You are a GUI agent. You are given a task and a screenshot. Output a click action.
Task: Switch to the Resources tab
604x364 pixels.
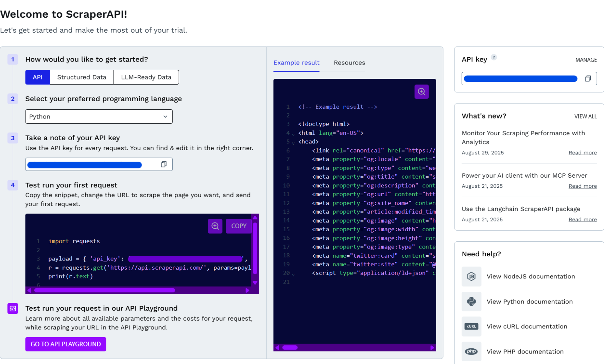pos(349,63)
